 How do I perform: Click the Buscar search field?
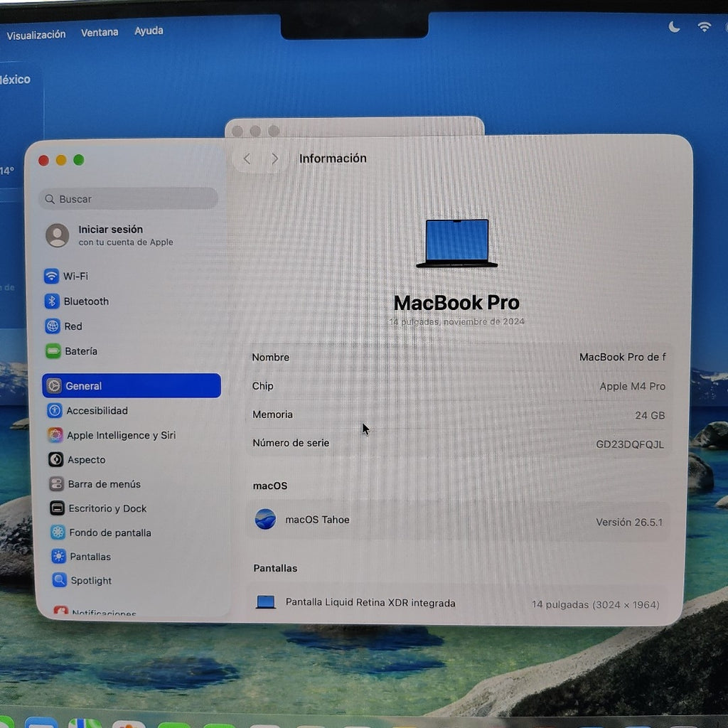pyautogui.click(x=128, y=199)
